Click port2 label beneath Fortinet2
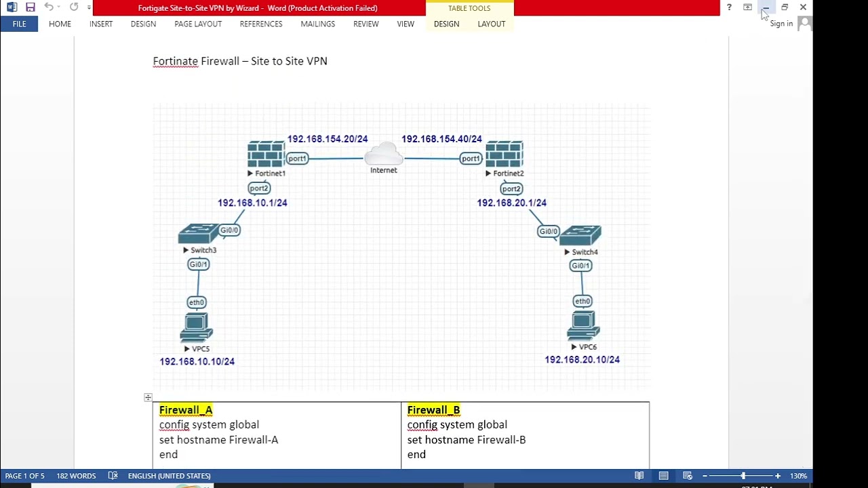 click(x=511, y=189)
